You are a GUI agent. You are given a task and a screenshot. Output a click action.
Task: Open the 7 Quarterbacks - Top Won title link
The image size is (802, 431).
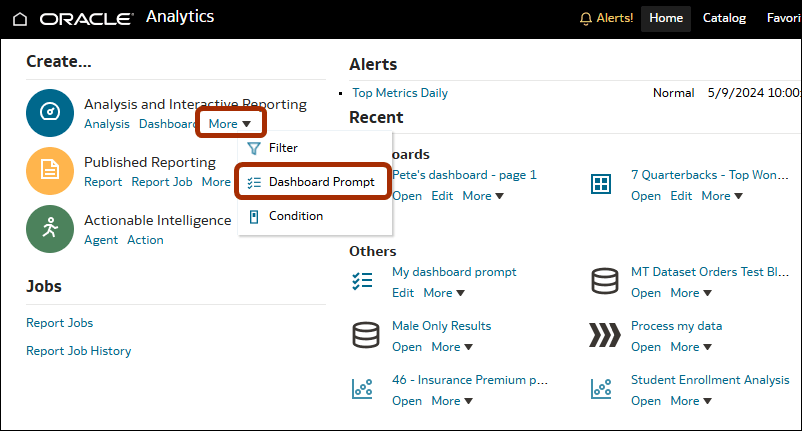(709, 175)
